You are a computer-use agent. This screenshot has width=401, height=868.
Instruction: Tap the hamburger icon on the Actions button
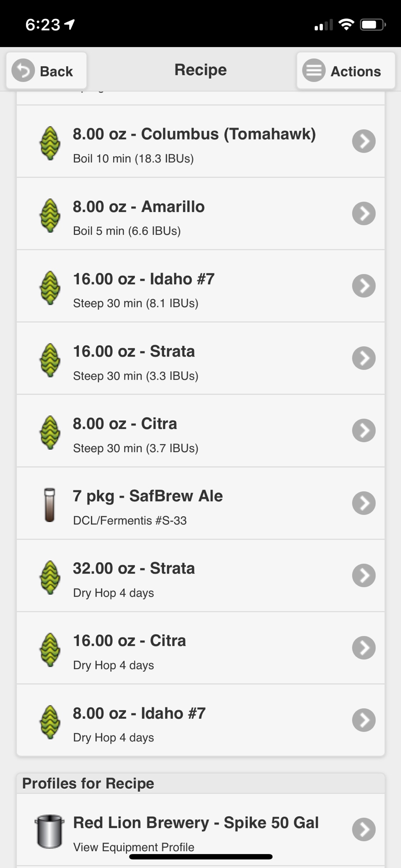tap(314, 70)
